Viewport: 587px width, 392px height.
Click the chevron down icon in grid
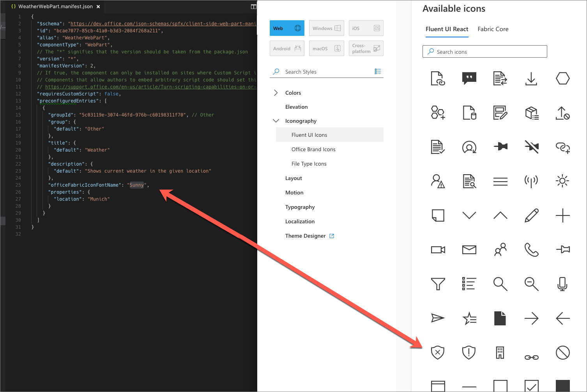point(469,215)
